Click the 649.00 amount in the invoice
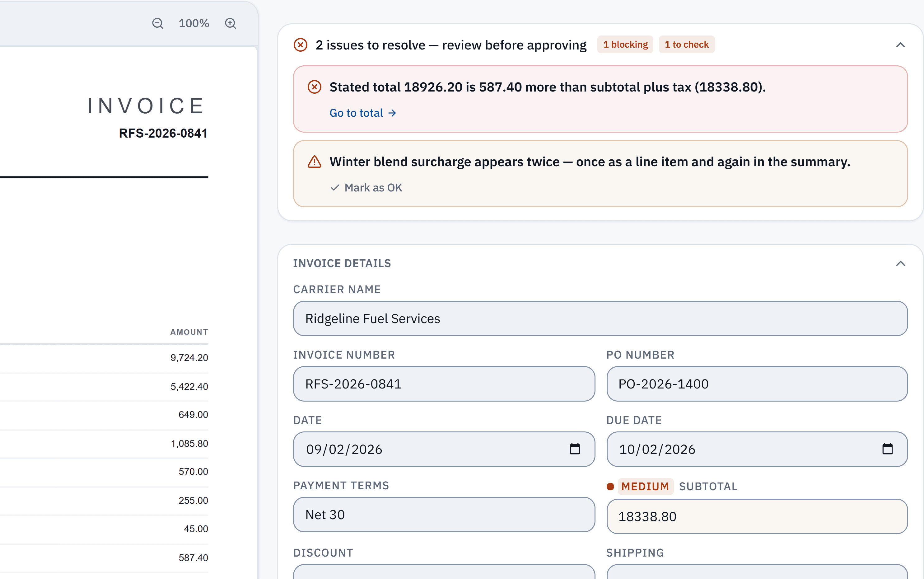This screenshot has height=579, width=924. tap(193, 415)
